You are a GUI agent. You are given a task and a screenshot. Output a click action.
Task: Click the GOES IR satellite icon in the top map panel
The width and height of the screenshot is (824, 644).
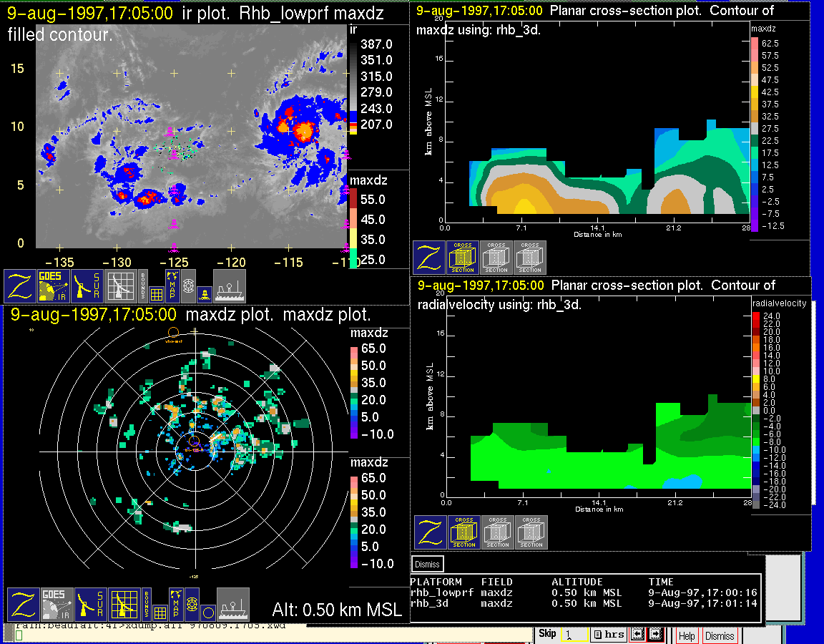[54, 286]
